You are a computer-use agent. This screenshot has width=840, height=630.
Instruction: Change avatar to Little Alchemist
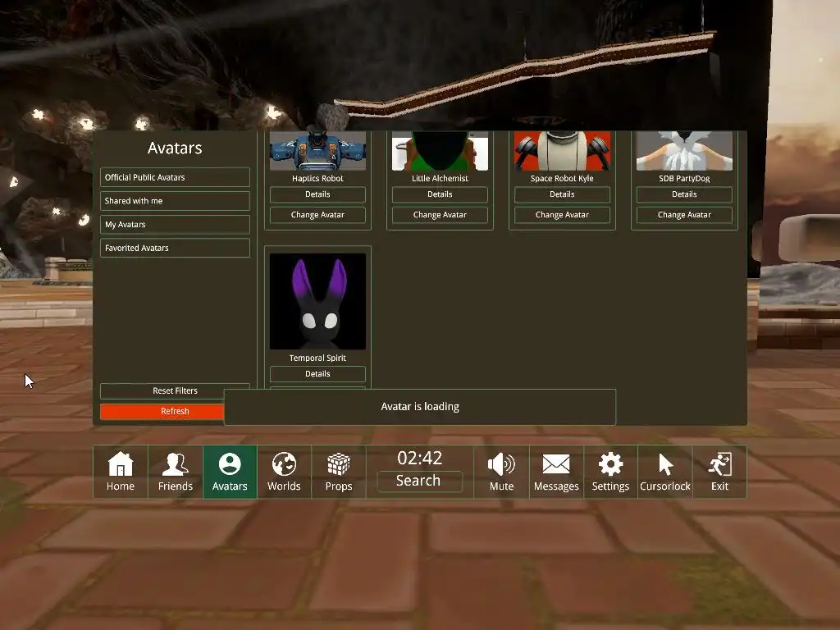(440, 215)
